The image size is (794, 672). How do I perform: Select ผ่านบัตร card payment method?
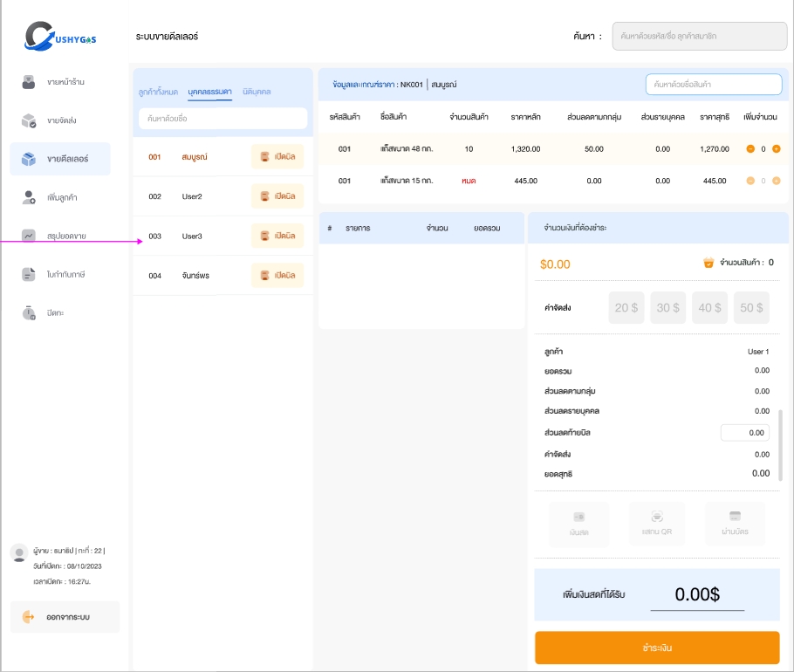[735, 524]
